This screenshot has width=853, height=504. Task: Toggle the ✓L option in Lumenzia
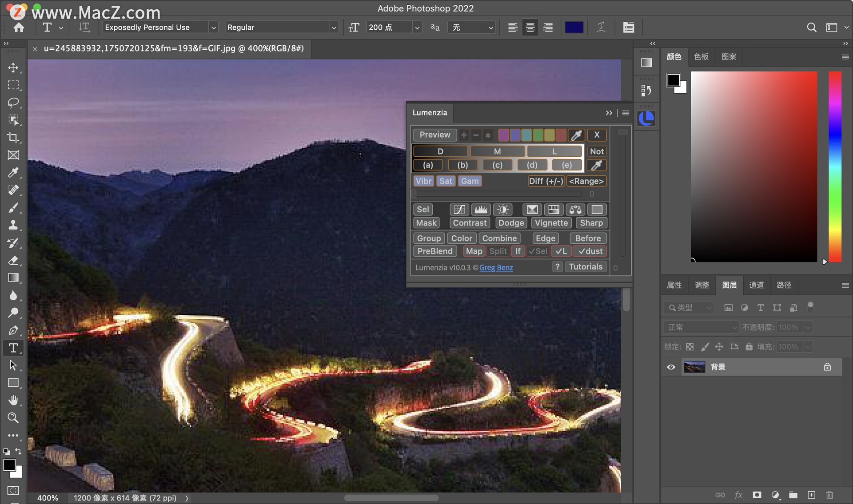click(x=561, y=251)
